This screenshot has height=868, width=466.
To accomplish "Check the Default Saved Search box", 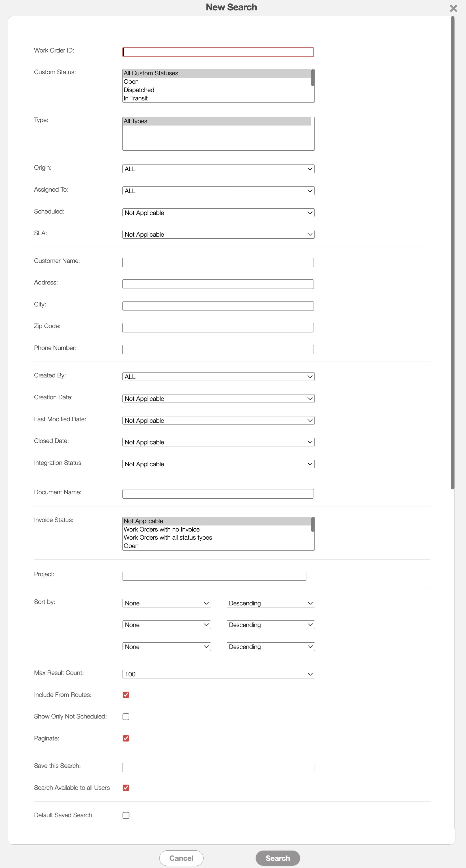I will click(x=126, y=815).
